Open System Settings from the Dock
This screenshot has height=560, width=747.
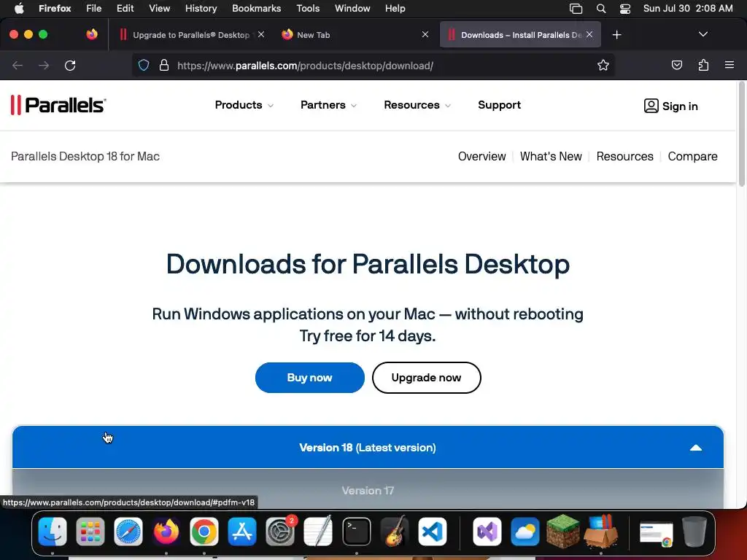[280, 532]
